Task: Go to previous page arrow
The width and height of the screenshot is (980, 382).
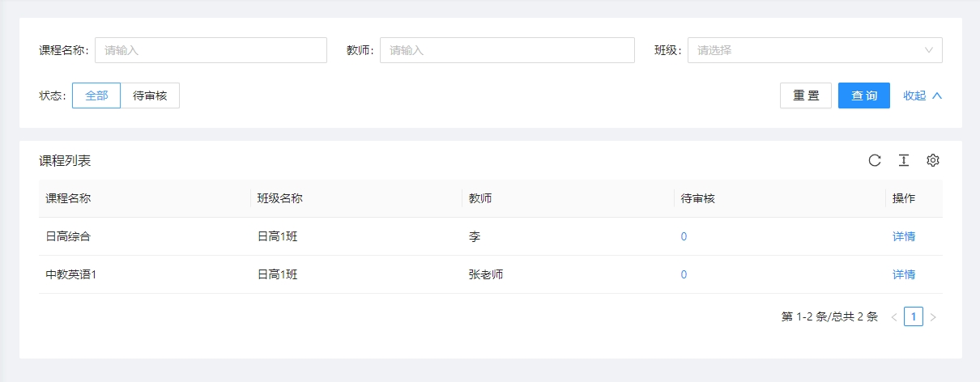Action: point(894,317)
